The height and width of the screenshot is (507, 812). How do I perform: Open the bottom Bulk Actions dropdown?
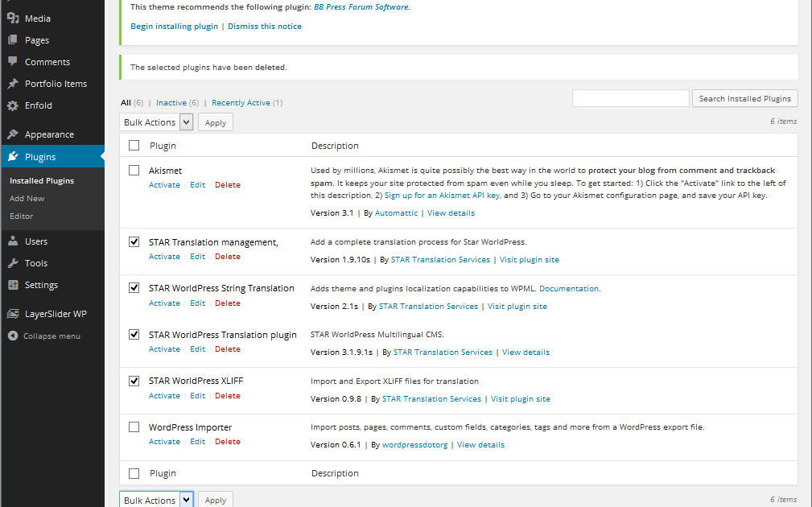(156, 500)
